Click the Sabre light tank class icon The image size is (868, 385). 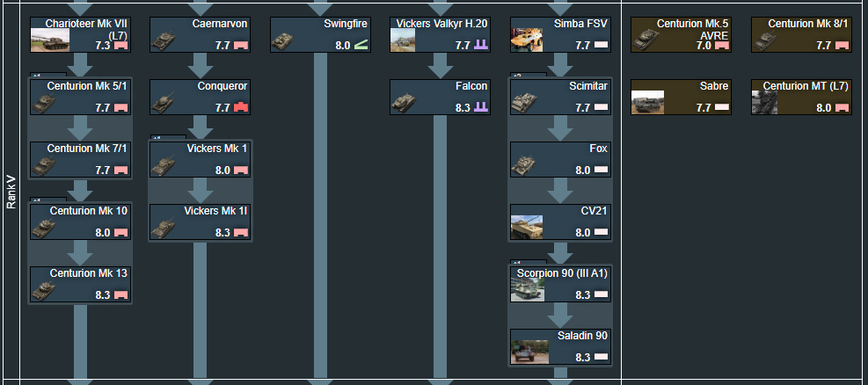click(x=722, y=107)
